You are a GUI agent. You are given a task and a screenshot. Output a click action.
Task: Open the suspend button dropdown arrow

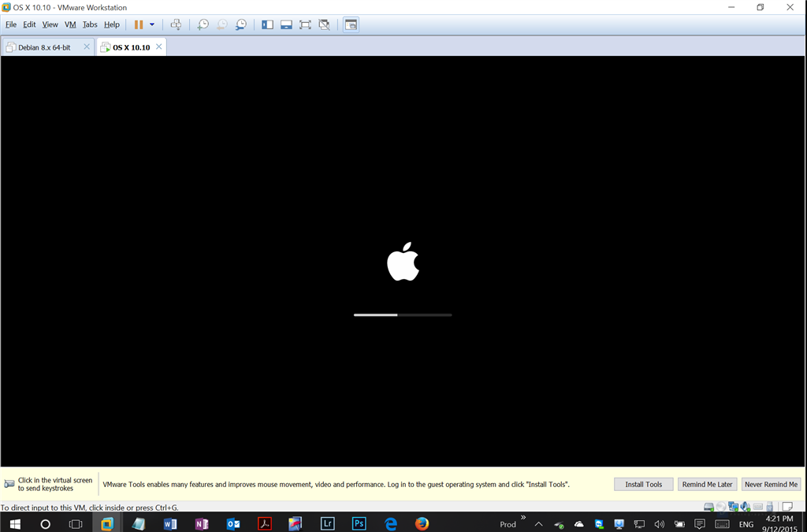click(x=152, y=24)
